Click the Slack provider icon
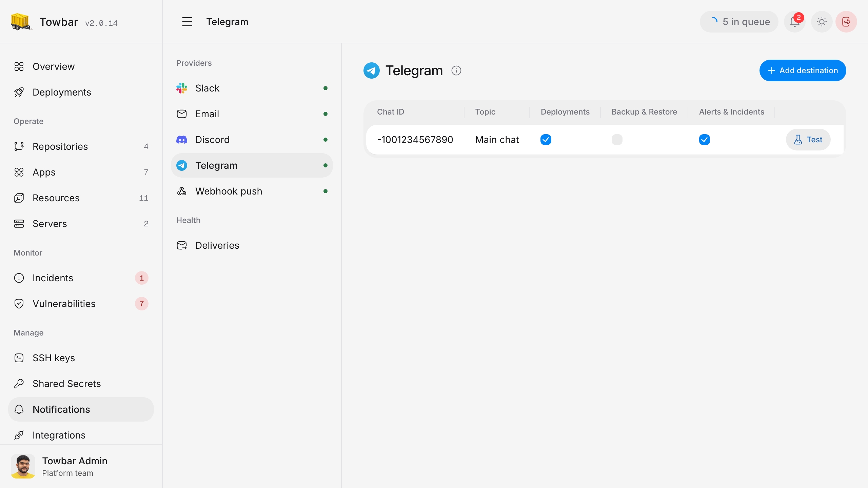This screenshot has width=868, height=488. pyautogui.click(x=182, y=88)
